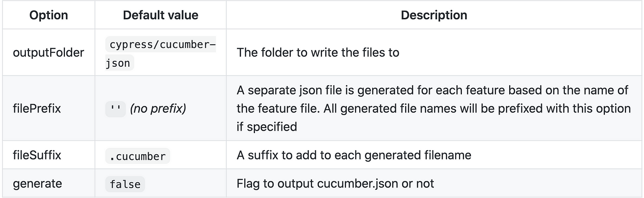Click the word 'json' under cypress/cucumber-

pyautogui.click(x=118, y=63)
